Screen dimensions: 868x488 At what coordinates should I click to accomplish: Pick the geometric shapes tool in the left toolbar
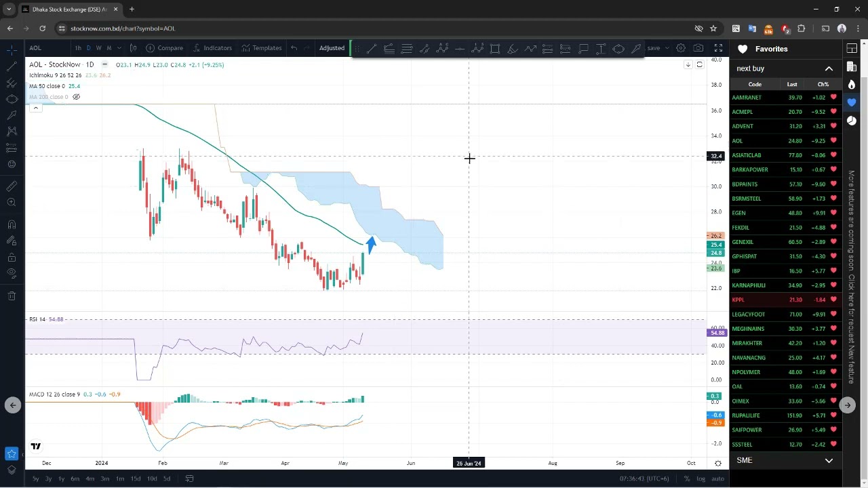[12, 99]
